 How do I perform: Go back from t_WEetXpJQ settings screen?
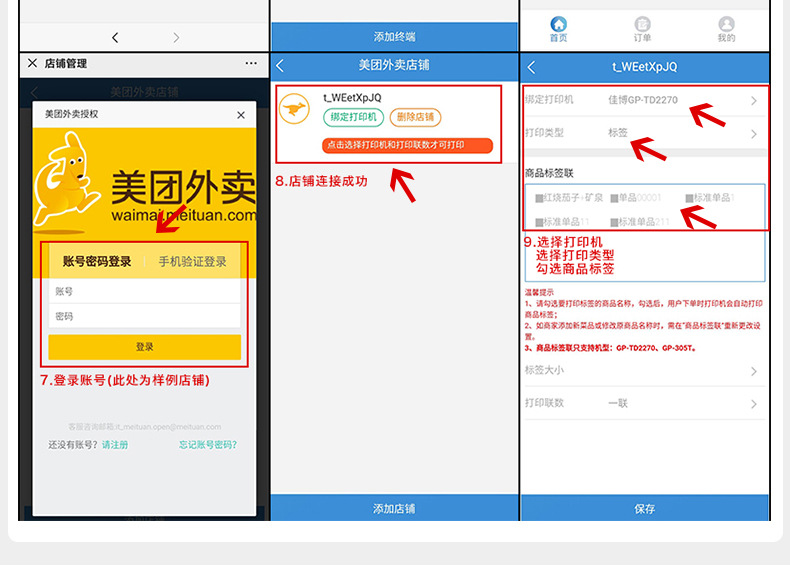[531, 67]
